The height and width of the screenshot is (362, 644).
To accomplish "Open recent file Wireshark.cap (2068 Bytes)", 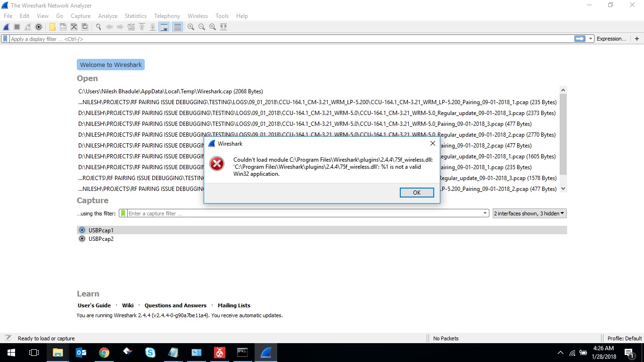I will tap(171, 91).
